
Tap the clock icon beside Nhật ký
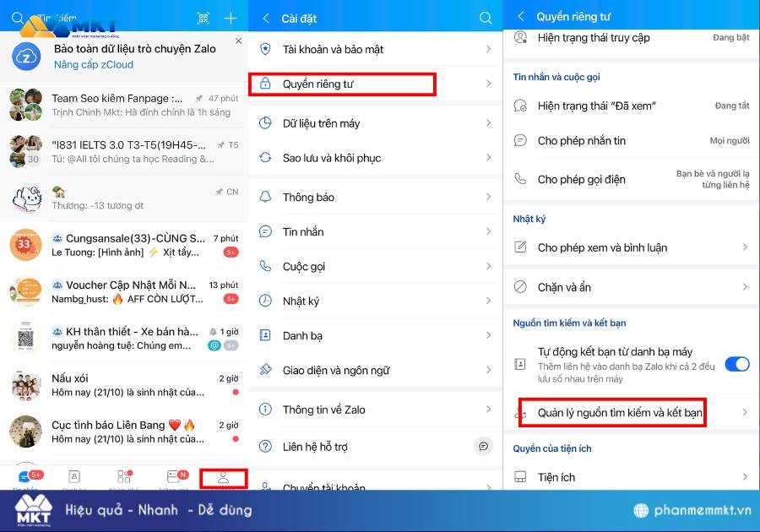pos(265,301)
